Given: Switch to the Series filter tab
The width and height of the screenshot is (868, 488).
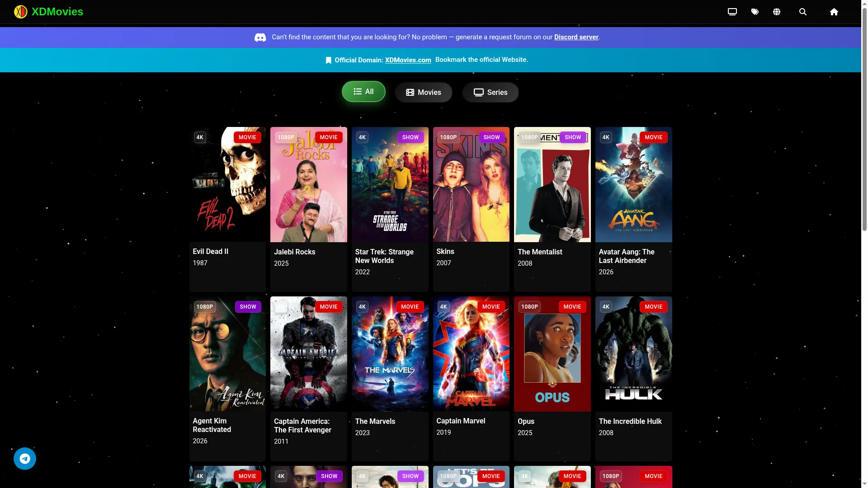Looking at the screenshot, I should click(491, 92).
